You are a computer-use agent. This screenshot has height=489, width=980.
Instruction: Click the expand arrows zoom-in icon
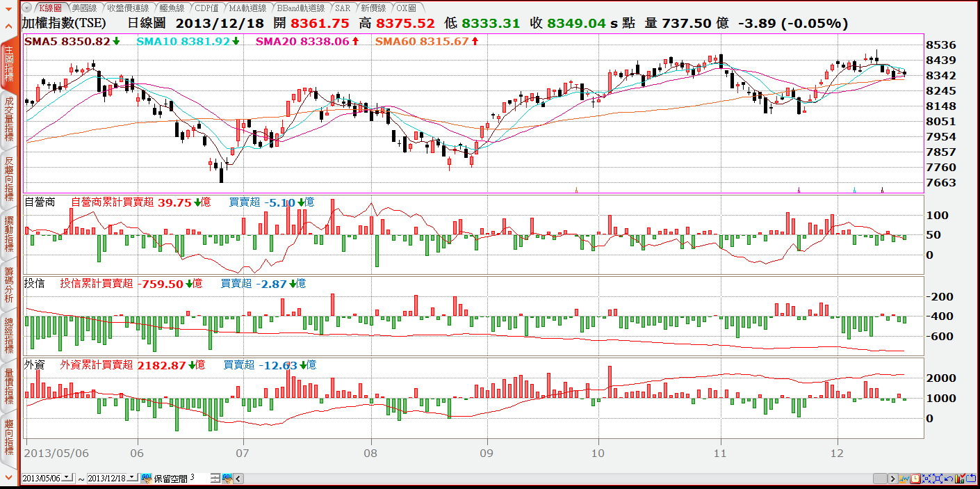[x=938, y=479]
